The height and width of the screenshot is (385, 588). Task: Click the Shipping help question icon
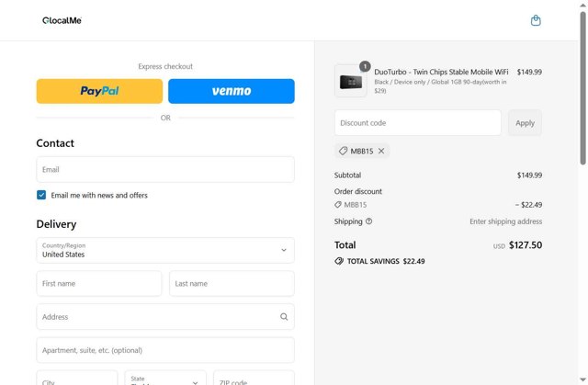tap(369, 221)
